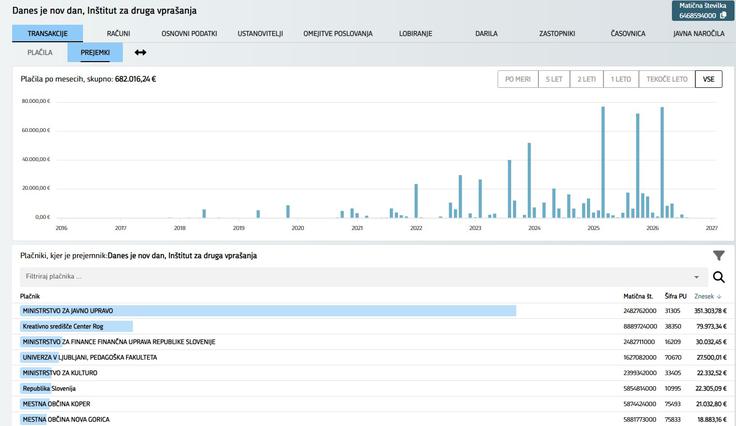Open the Javna naročila tab
736x426 pixels.
[x=698, y=33]
